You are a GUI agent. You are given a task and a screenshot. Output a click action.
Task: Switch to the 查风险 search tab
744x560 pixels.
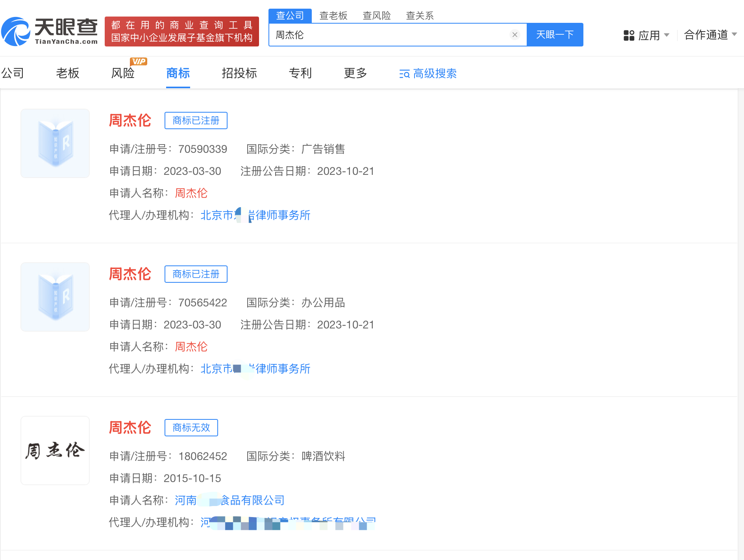point(376,16)
